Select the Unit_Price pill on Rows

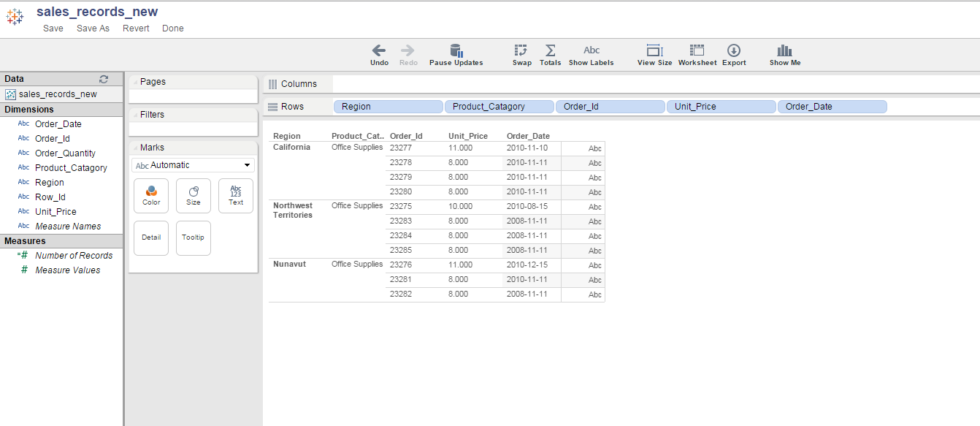[x=721, y=107]
